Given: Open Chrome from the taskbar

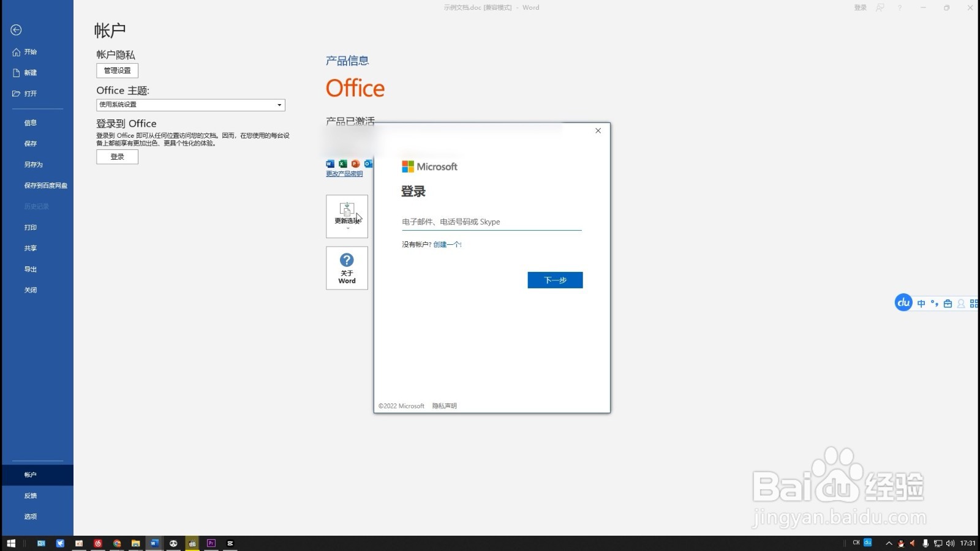Looking at the screenshot, I should click(117, 543).
